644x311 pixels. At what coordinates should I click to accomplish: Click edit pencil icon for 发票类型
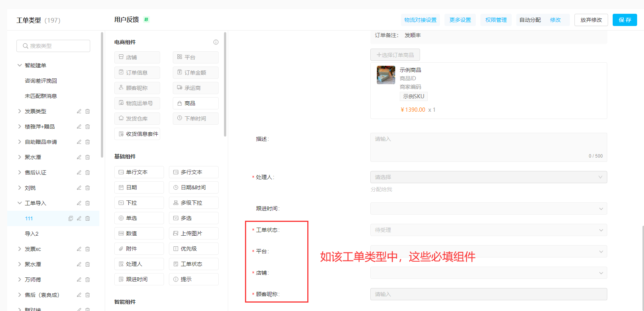point(79,111)
